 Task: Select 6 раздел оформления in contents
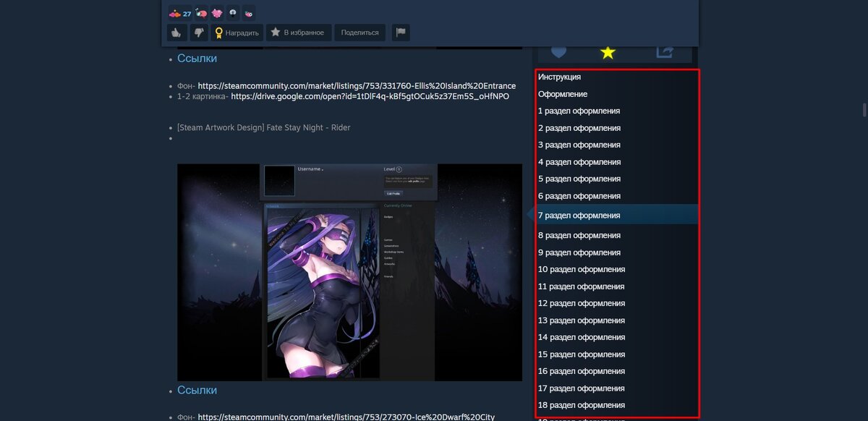579,196
